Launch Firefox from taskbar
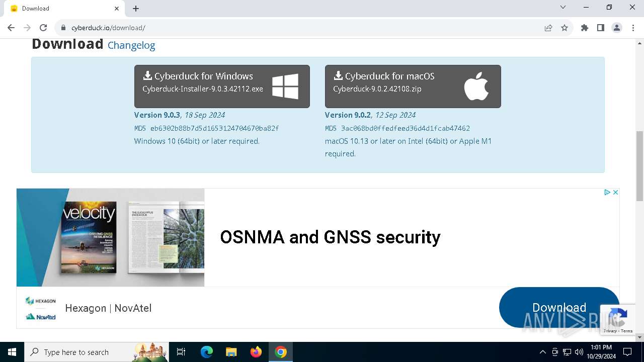This screenshot has height=362, width=644. 256,352
